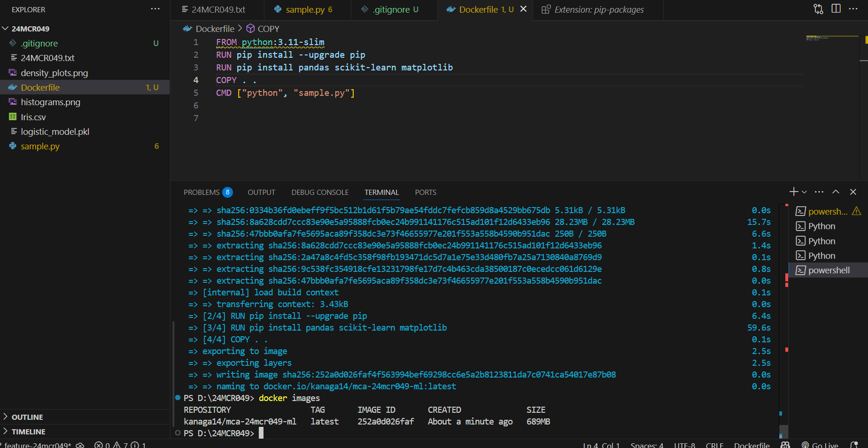868x448 pixels.
Task: Switch to the .gitignore editor tab
Action: pos(394,9)
